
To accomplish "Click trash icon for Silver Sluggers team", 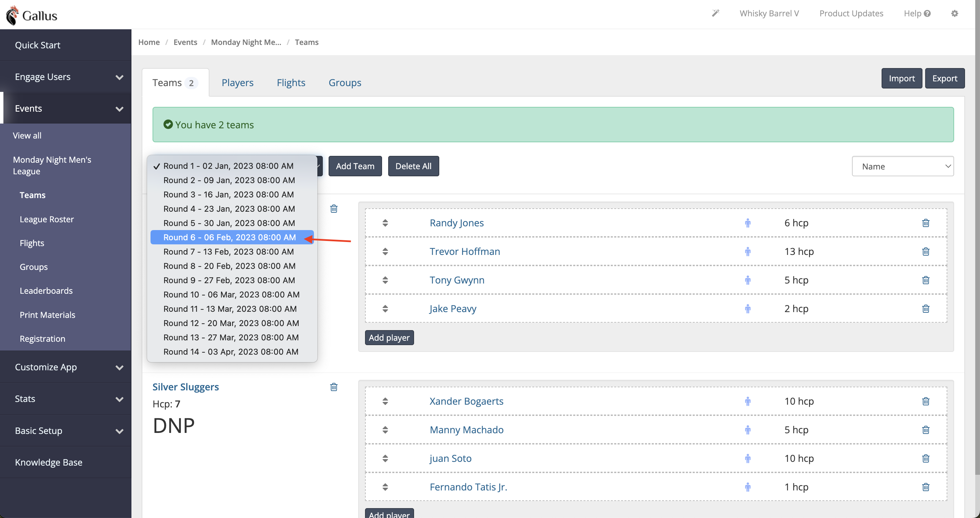I will pyautogui.click(x=334, y=387).
